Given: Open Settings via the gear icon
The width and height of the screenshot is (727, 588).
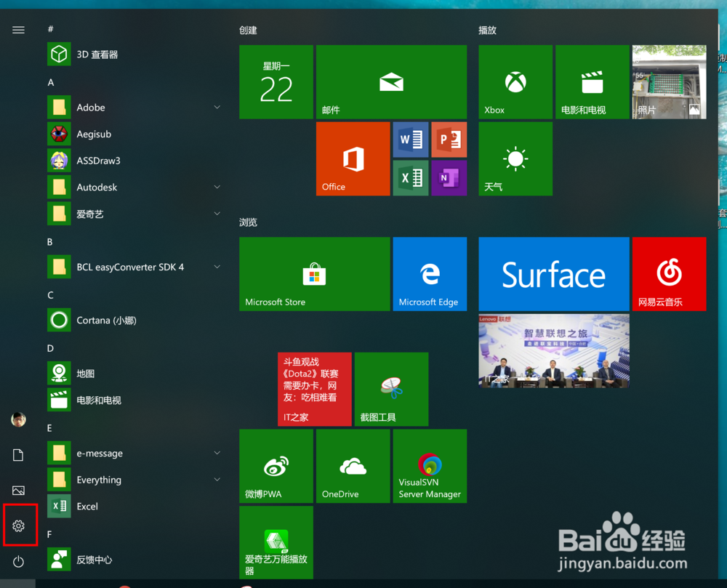Looking at the screenshot, I should [x=20, y=525].
